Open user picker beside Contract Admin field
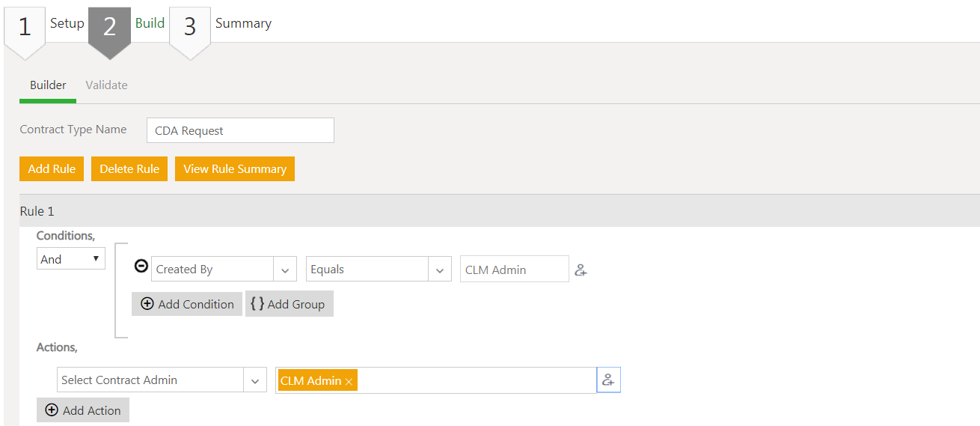The height and width of the screenshot is (426, 980). 608,380
